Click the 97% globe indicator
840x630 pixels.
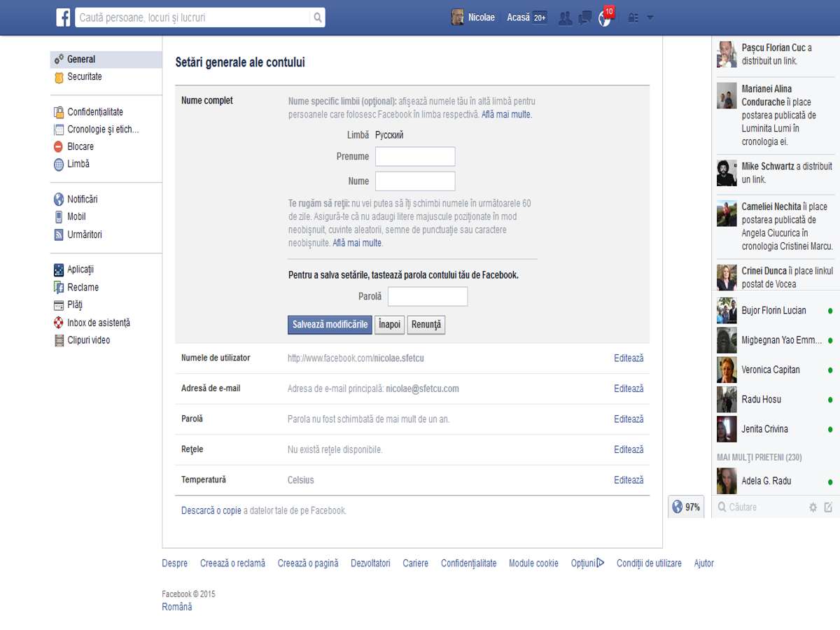click(686, 507)
